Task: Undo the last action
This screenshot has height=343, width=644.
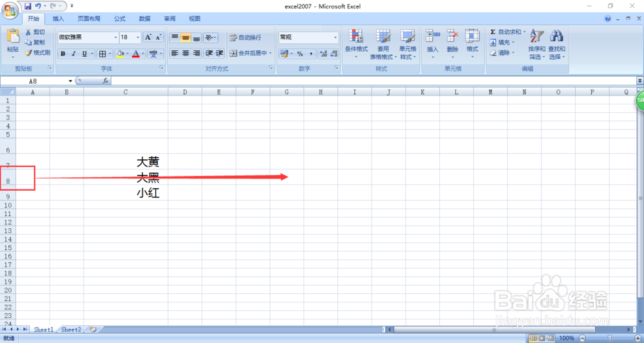Action: pos(38,6)
